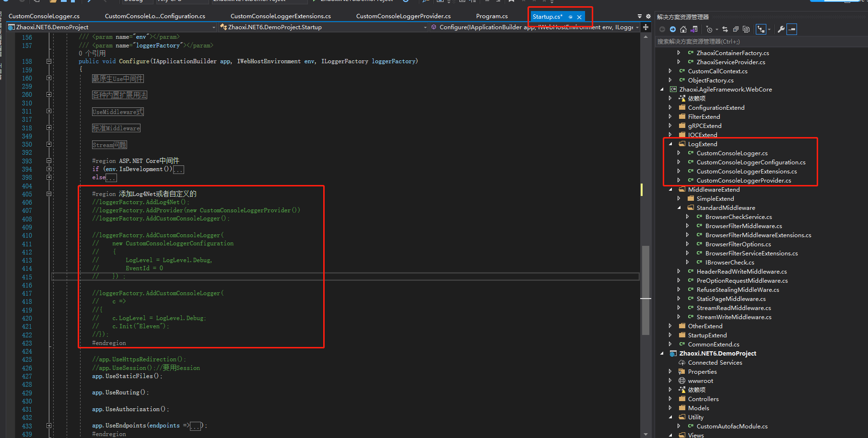
Task: Switch to the CustomConsoleLoggerProvider.cs tab
Action: (403, 16)
